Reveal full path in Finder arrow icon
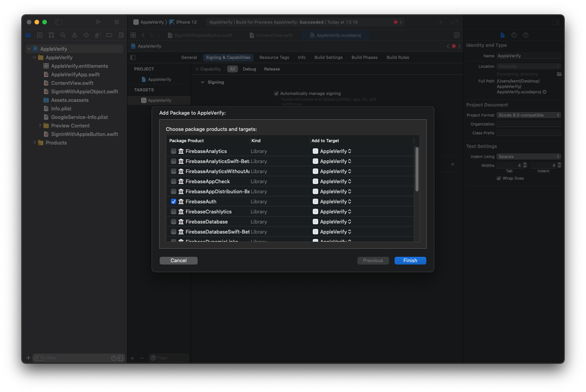Screen dimensions: 586x392 coord(545,92)
